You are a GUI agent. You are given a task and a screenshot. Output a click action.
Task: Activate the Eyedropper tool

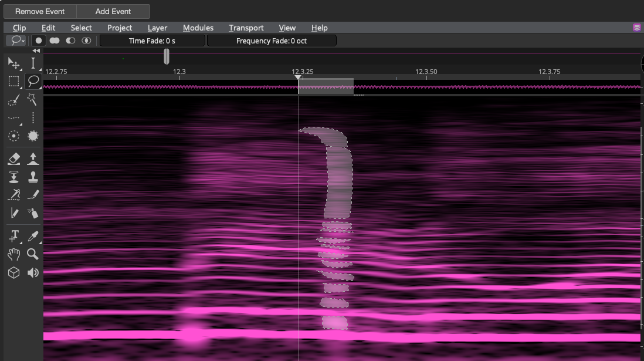(33, 236)
